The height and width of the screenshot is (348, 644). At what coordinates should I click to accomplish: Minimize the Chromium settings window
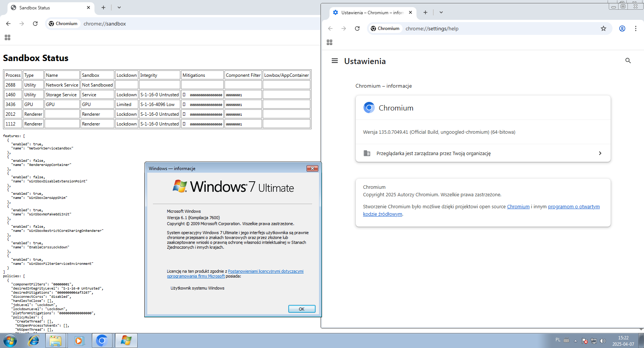[x=614, y=6]
